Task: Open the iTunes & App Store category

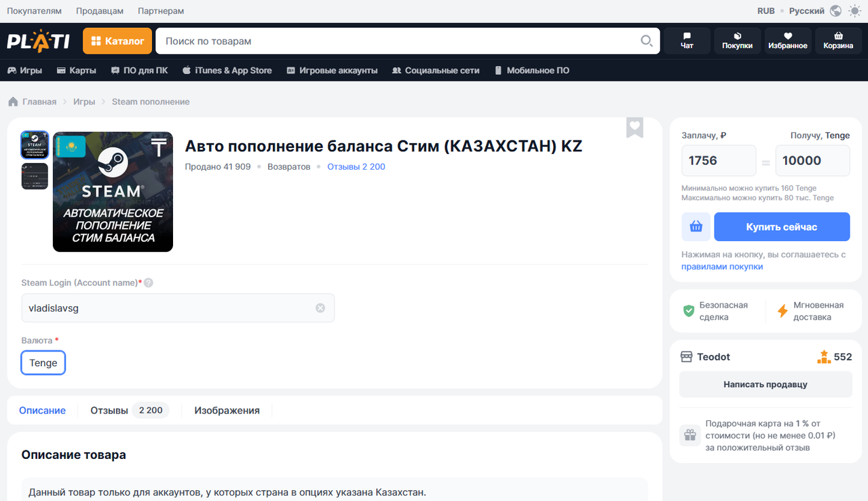Action: click(227, 70)
